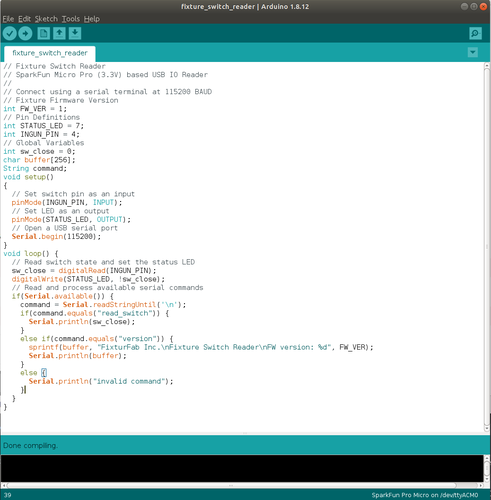Open the File menu
This screenshot has height=500, width=491.
pos(8,19)
